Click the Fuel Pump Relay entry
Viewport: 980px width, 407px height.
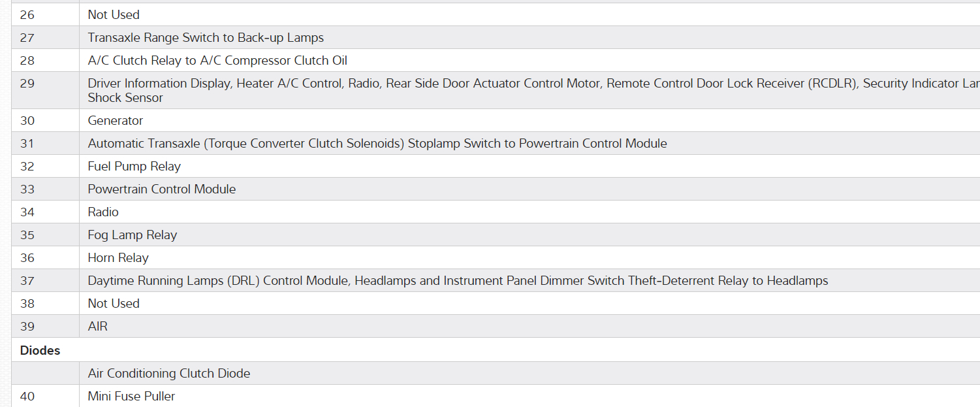pyautogui.click(x=134, y=166)
